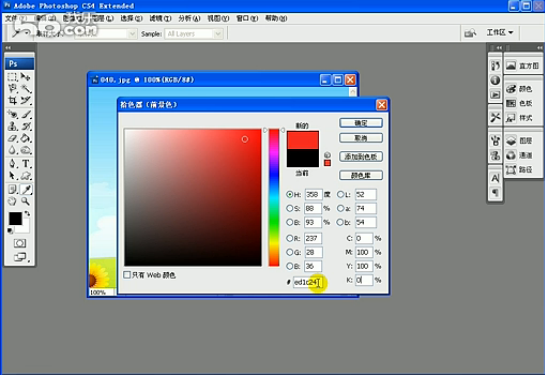Screen dimensions: 545x375
Task: Open the 窗口(W) menu
Action: 247,18
